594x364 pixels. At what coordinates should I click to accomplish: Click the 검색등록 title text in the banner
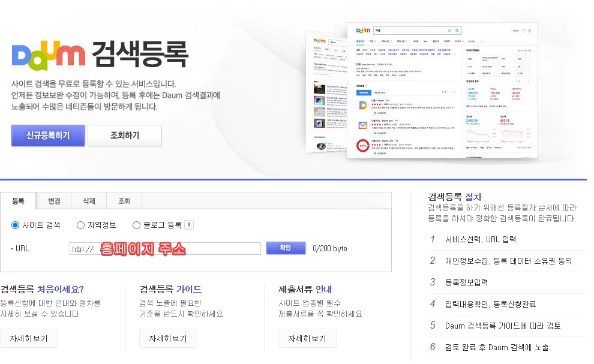coord(140,54)
